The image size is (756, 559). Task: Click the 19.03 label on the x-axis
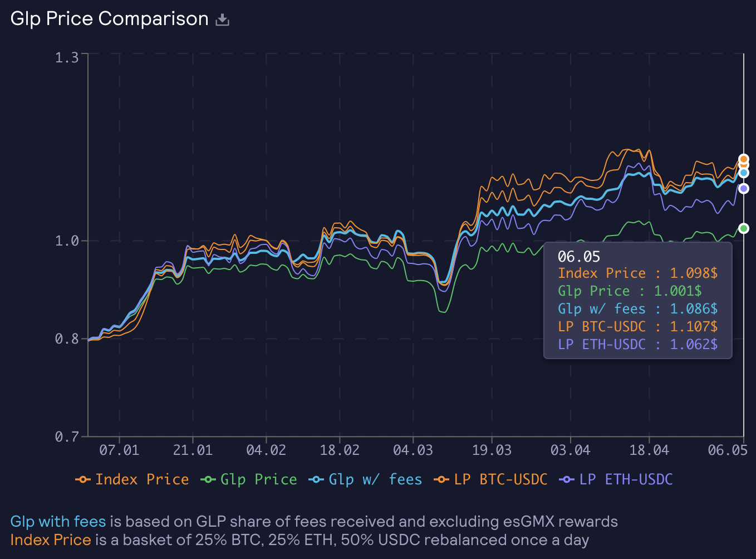[492, 450]
